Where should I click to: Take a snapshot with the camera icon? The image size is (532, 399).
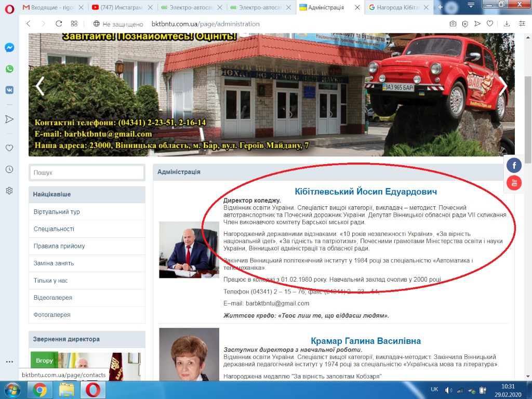(453, 24)
